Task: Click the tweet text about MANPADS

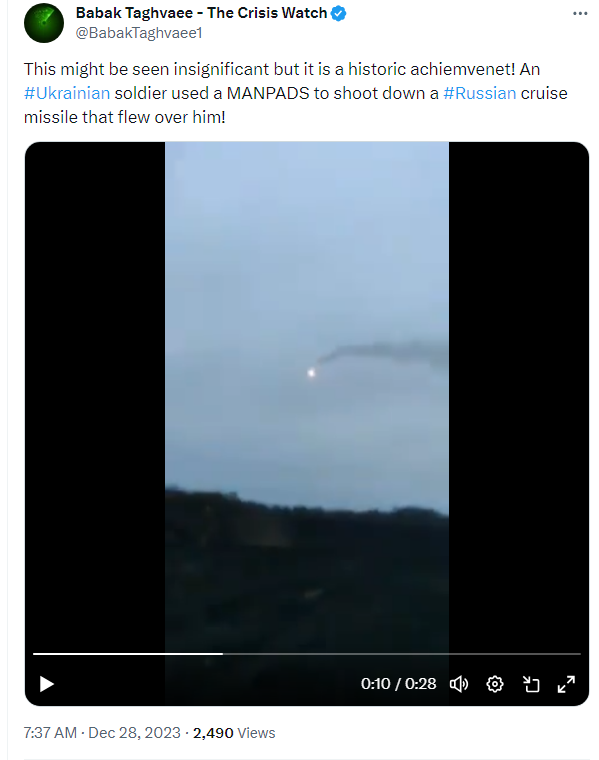Action: [x=296, y=93]
